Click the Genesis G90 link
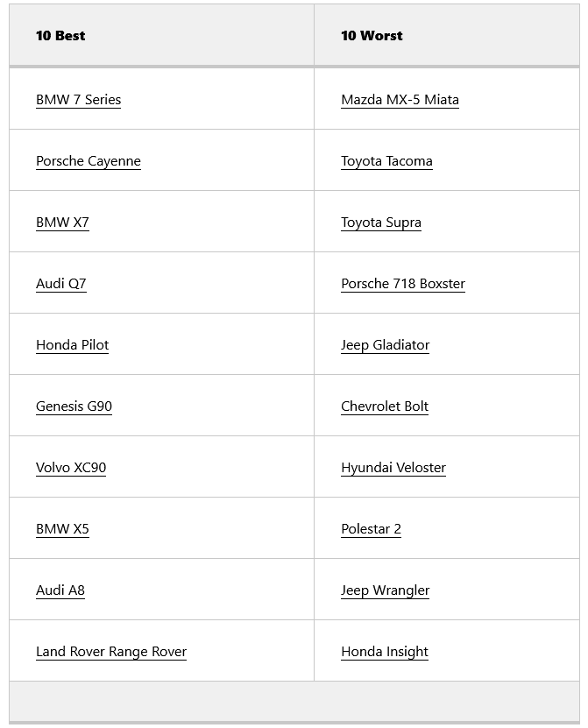The height and width of the screenshot is (728, 588). click(74, 406)
